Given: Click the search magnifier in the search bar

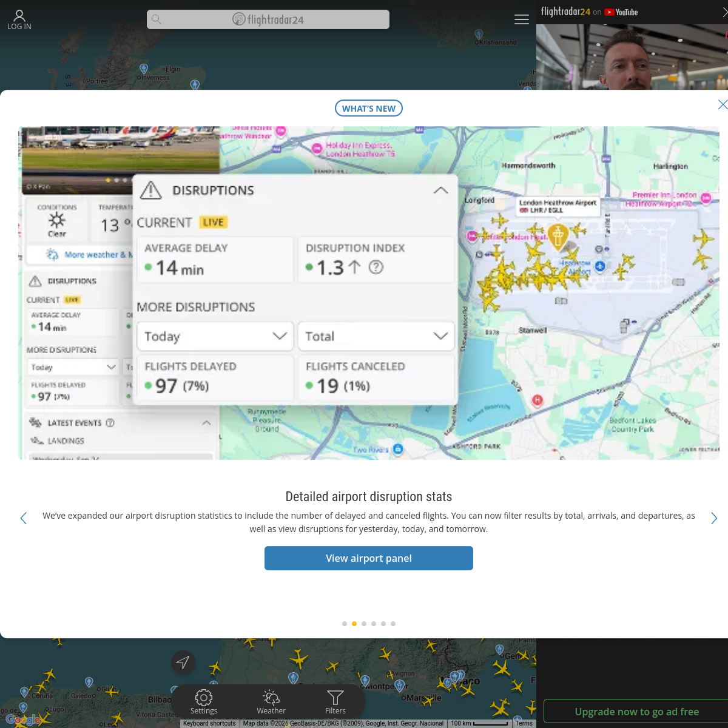Looking at the screenshot, I should pyautogui.click(x=157, y=19).
